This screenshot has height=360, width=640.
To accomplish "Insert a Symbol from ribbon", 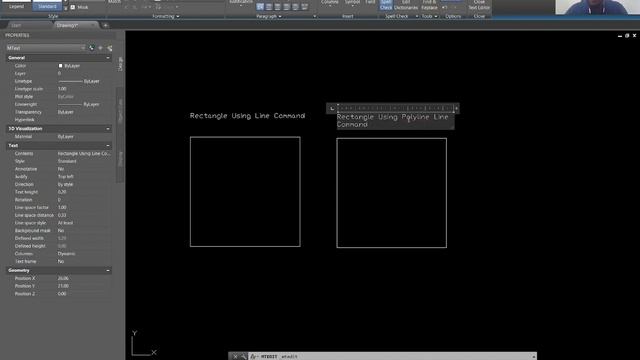I will tap(353, 3).
